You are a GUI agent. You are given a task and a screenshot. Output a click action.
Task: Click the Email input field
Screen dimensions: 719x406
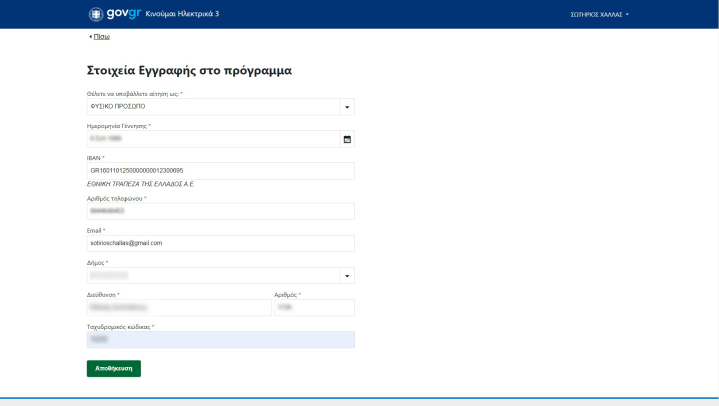pyautogui.click(x=220, y=243)
